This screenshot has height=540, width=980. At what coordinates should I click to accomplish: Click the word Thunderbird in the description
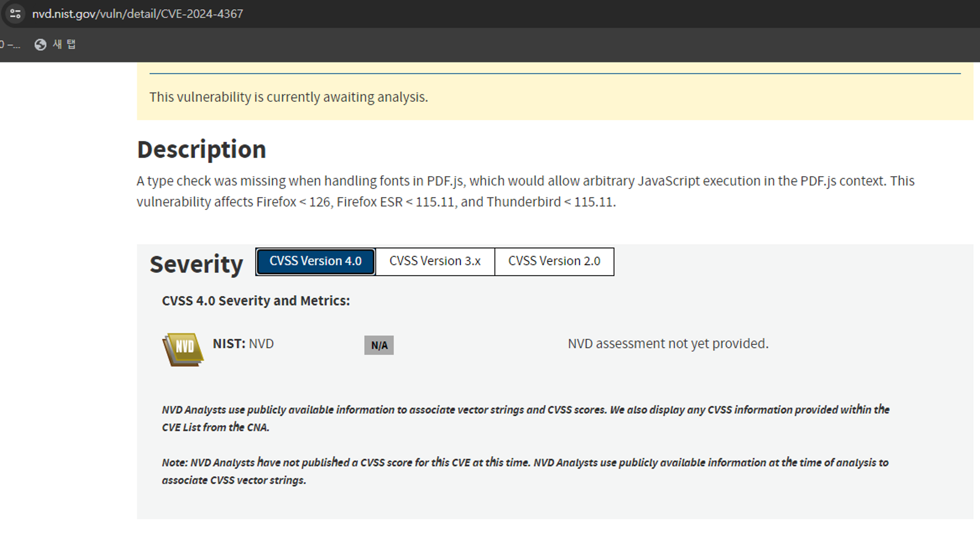[523, 202]
